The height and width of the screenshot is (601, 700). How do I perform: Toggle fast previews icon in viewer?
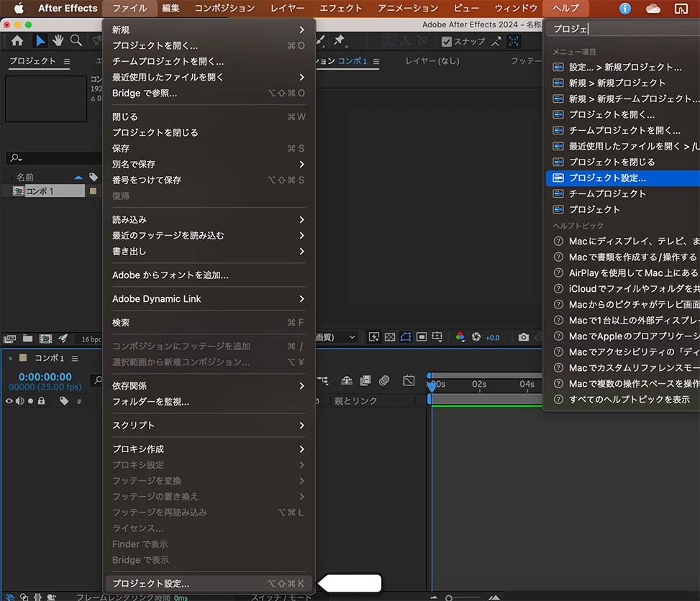[x=373, y=337]
